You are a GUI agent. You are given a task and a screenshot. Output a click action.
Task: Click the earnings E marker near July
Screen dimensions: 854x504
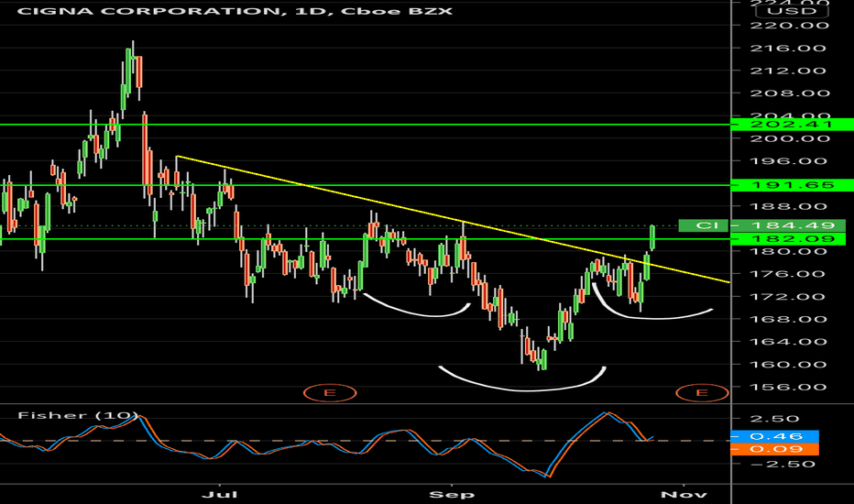point(330,393)
